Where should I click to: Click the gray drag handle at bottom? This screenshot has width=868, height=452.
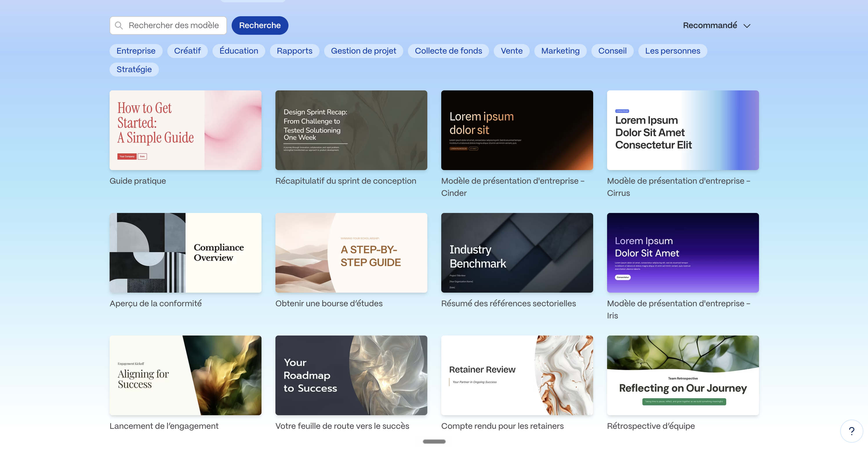[434, 441]
